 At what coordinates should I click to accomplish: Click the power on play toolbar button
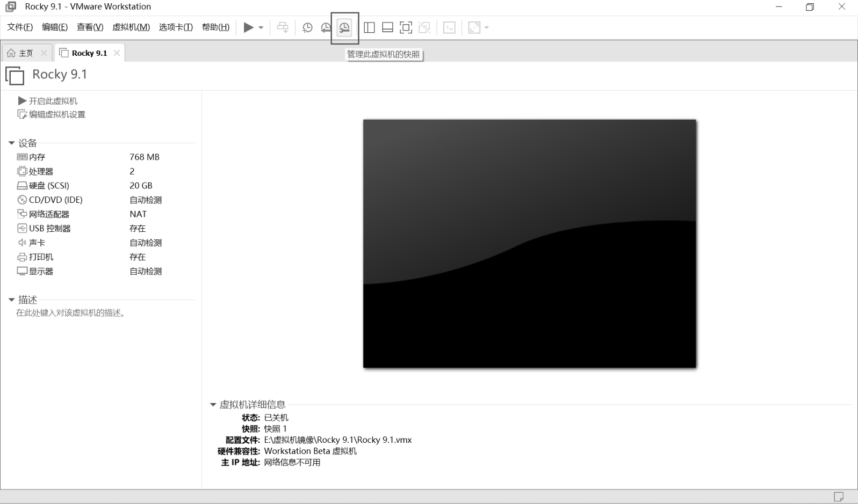tap(248, 27)
